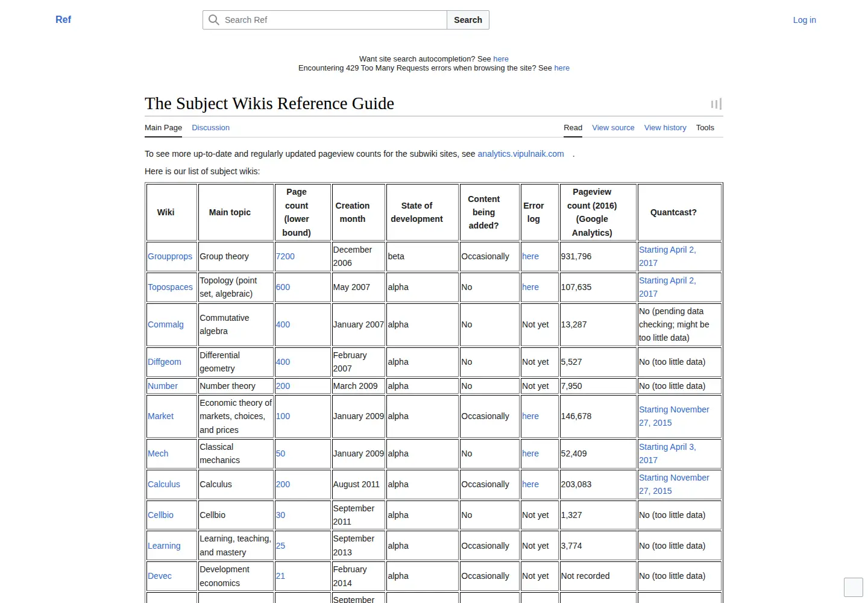Open Groupprops error log 'here' link
Image resolution: width=868 pixels, height=603 pixels.
[530, 256]
